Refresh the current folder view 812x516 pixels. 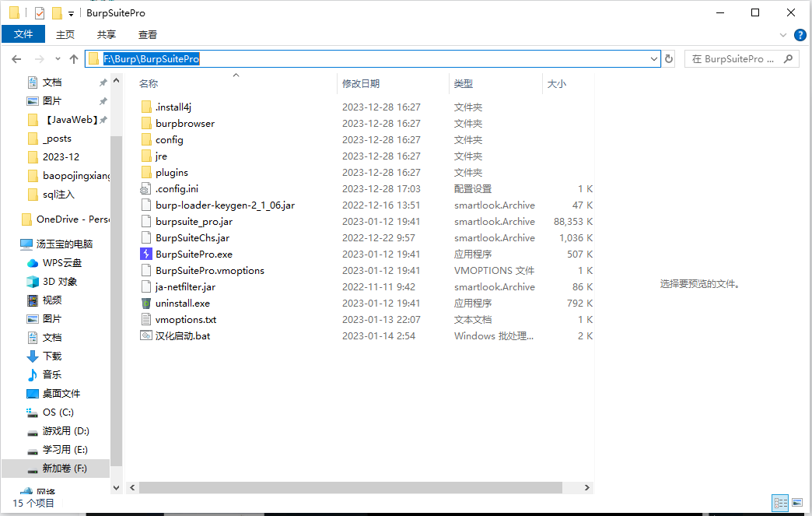(669, 59)
